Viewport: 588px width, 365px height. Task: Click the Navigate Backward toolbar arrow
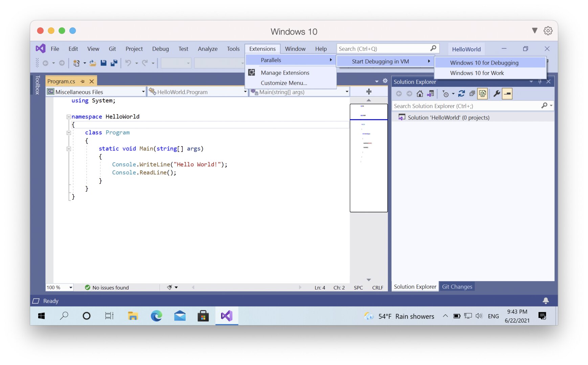coord(45,63)
